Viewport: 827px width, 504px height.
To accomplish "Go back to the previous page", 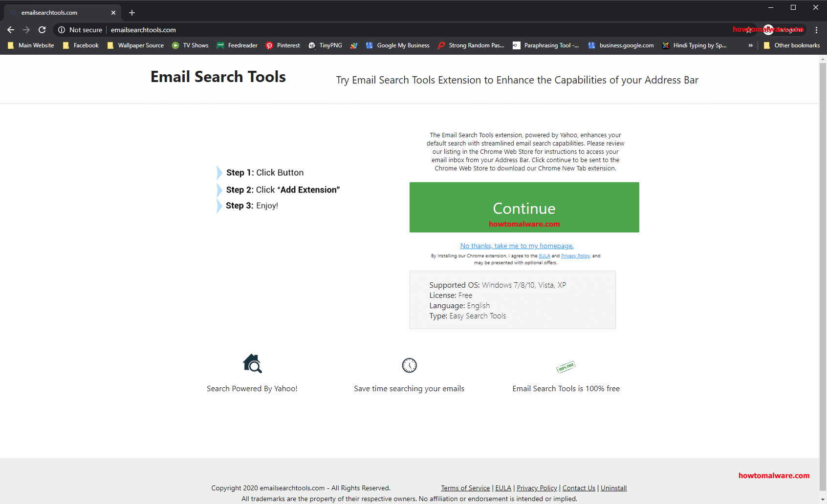I will [x=11, y=30].
